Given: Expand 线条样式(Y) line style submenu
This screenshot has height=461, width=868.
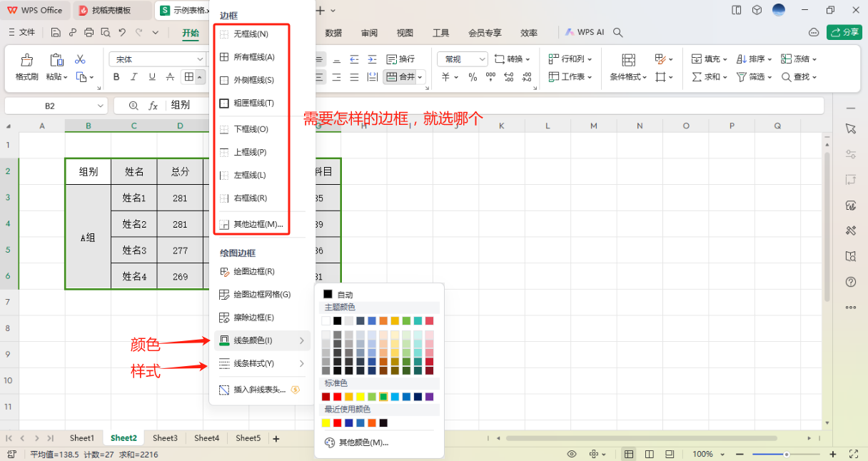Looking at the screenshot, I should (262, 364).
